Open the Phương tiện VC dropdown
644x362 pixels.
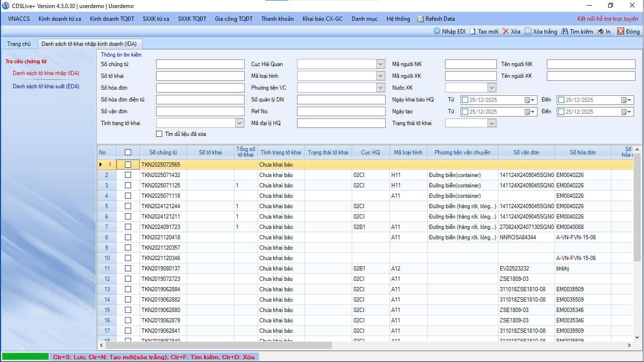(x=380, y=88)
